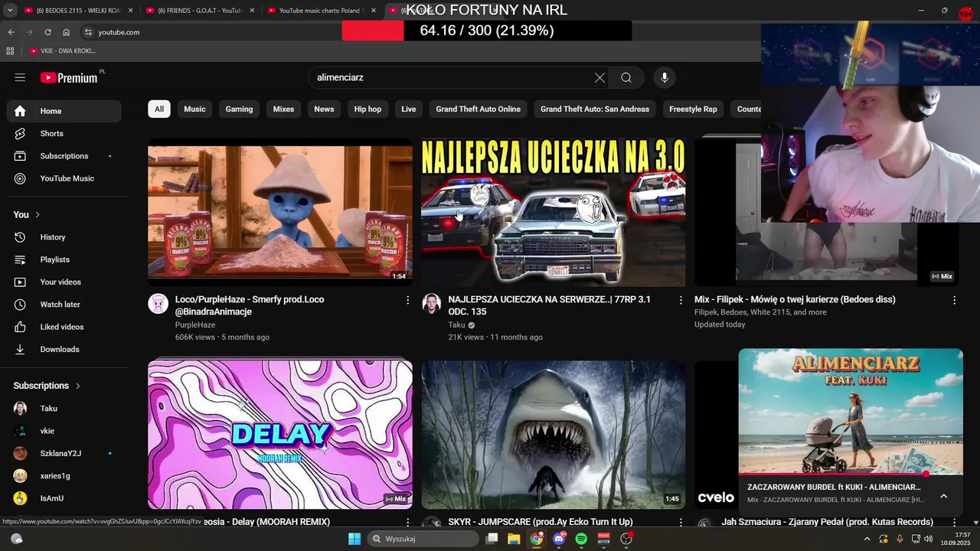Open Your videos from the sidebar
980x551 pixels.
[64, 282]
